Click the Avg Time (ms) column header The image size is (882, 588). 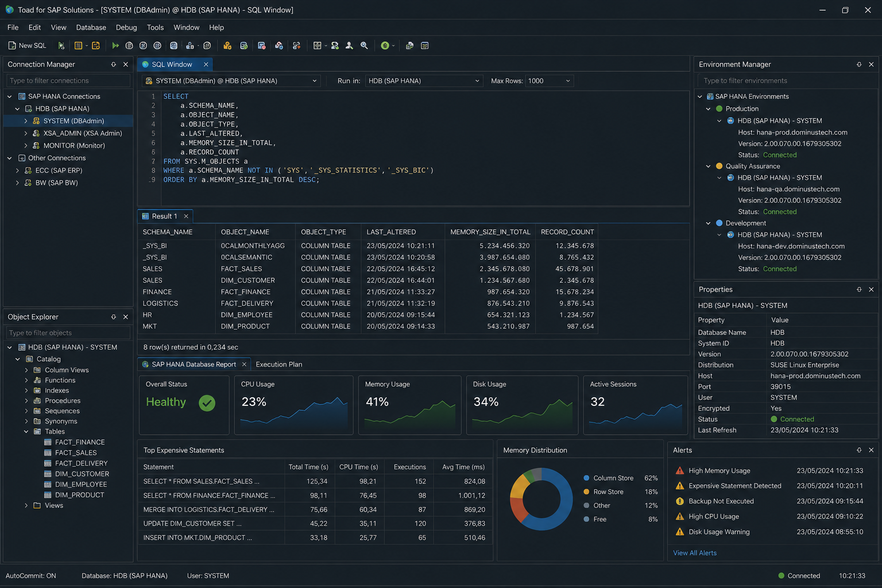(463, 467)
